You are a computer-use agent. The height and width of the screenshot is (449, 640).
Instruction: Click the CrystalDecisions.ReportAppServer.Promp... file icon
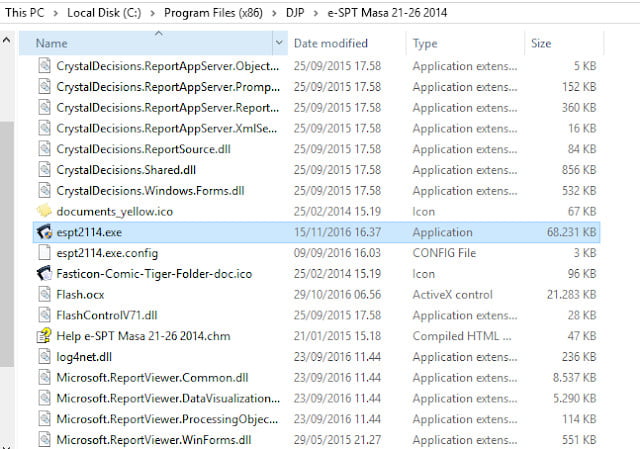tap(44, 87)
